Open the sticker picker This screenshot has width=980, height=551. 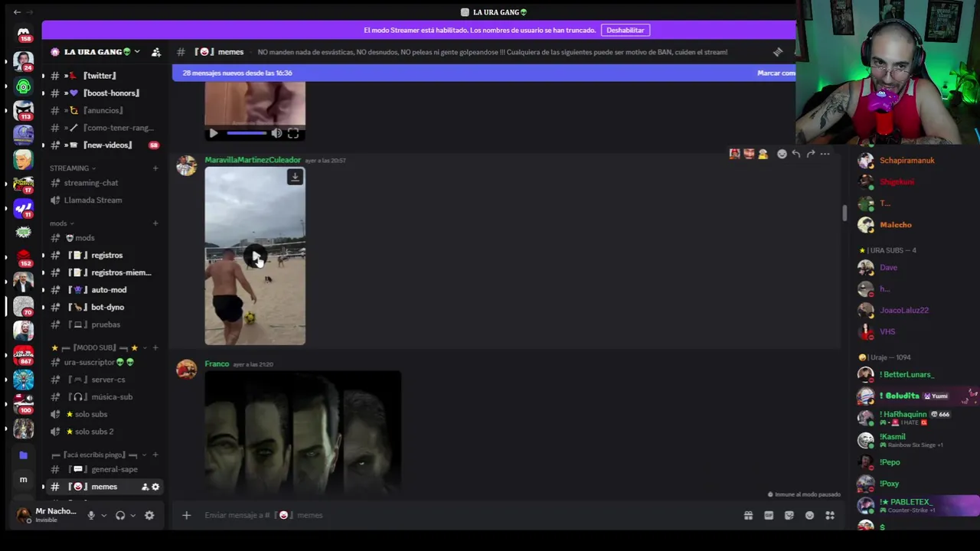click(789, 515)
